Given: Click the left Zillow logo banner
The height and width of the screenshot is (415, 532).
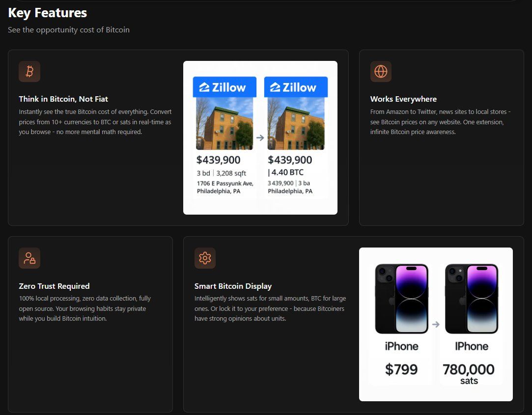Looking at the screenshot, I should [224, 87].
